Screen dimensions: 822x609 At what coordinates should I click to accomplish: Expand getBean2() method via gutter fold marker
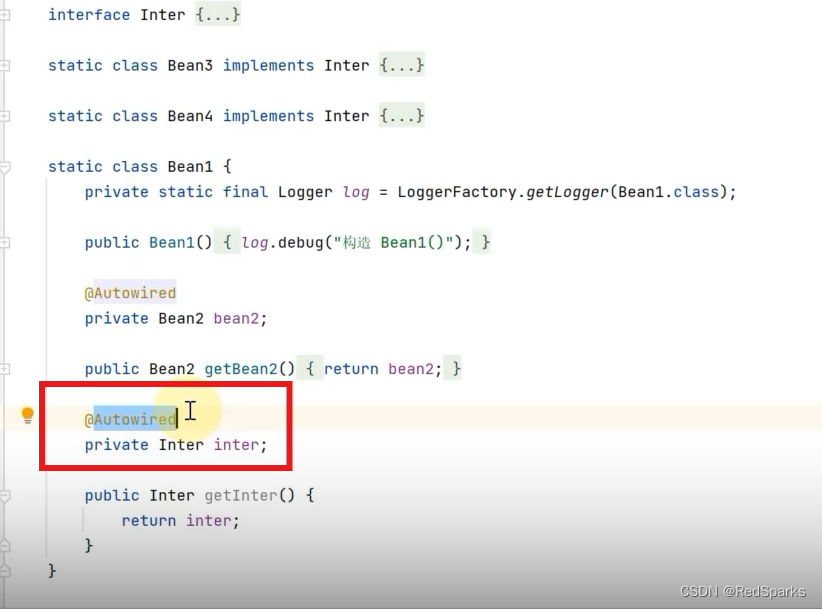click(5, 369)
